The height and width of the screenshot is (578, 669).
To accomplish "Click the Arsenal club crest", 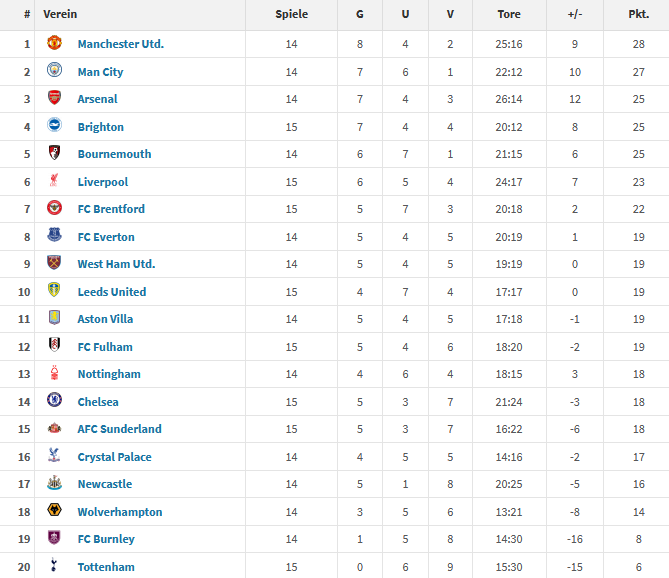I will tap(55, 99).
